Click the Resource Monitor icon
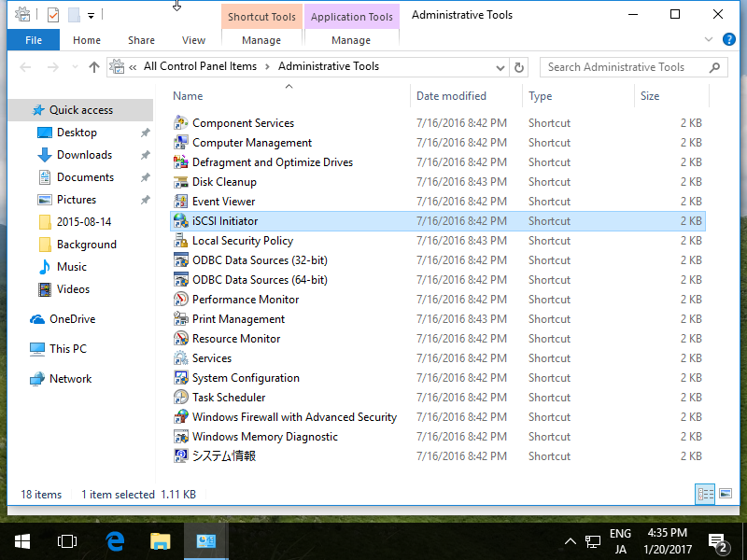Image resolution: width=747 pixels, height=560 pixels. point(180,338)
